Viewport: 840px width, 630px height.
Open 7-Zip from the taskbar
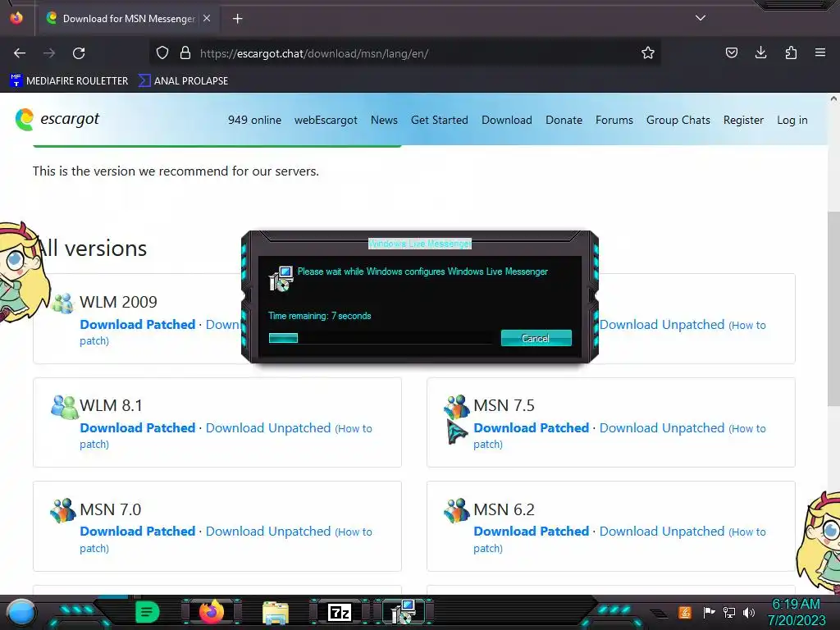[340, 612]
